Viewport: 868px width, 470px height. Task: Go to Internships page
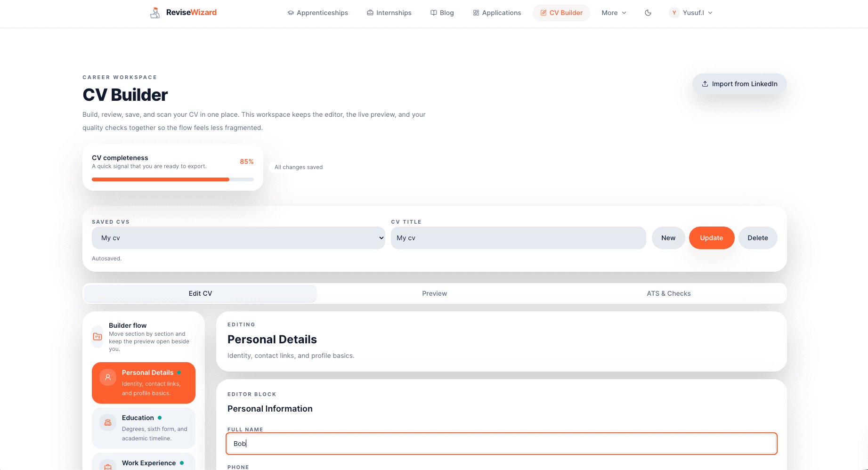[389, 13]
